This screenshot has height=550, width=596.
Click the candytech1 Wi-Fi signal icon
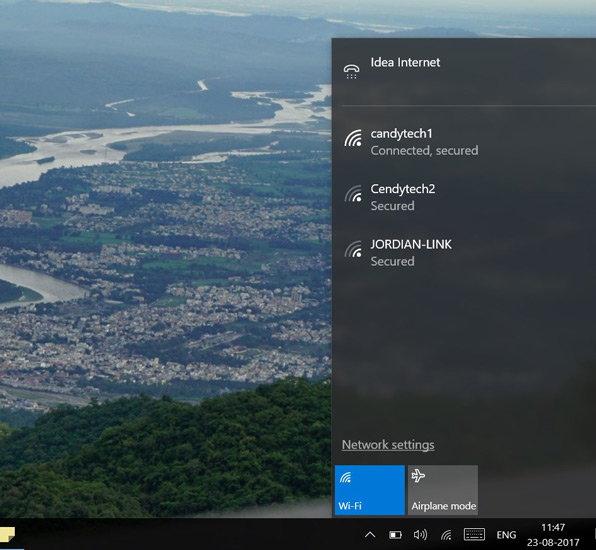pos(353,138)
